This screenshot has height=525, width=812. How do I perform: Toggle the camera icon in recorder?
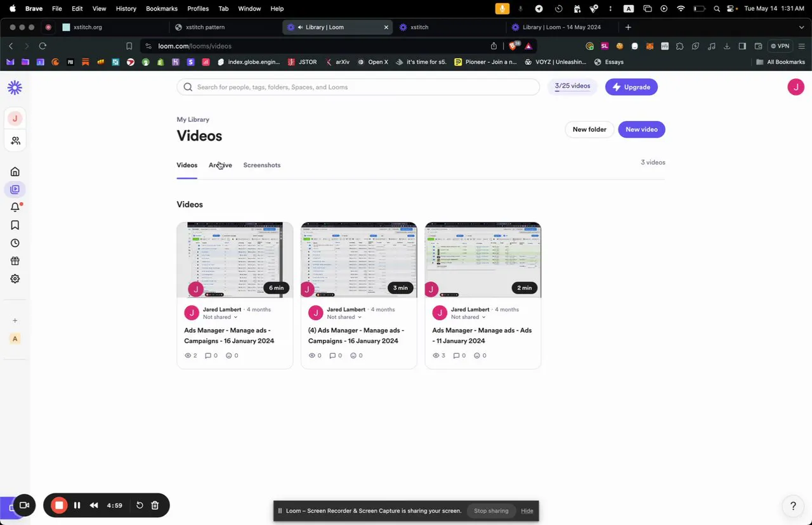[x=24, y=505]
